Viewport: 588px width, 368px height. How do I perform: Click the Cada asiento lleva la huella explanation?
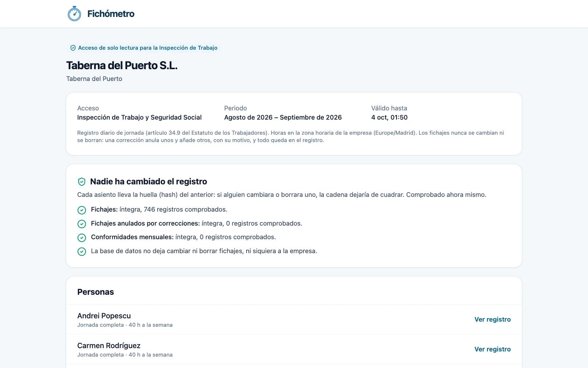[282, 195]
